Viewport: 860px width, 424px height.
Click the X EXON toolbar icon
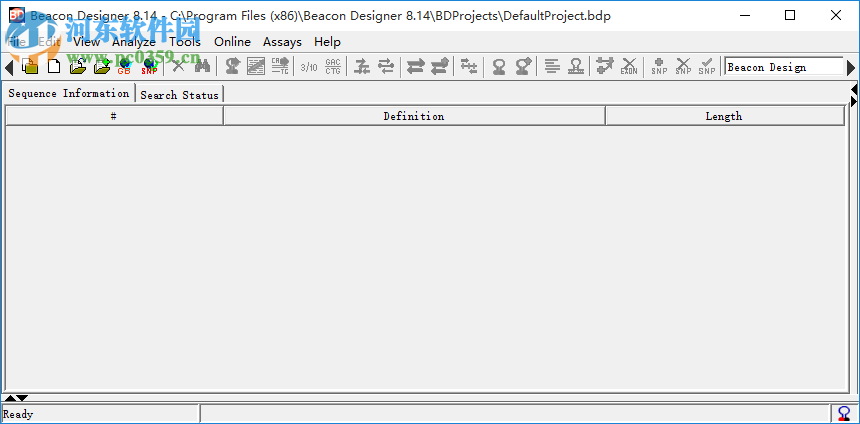pyautogui.click(x=629, y=66)
